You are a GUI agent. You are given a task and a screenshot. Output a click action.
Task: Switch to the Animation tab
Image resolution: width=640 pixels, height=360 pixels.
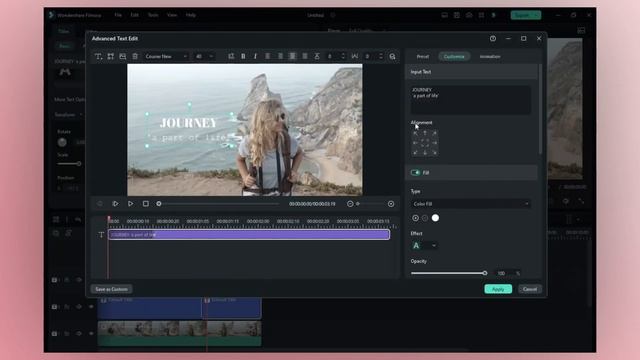coord(490,56)
